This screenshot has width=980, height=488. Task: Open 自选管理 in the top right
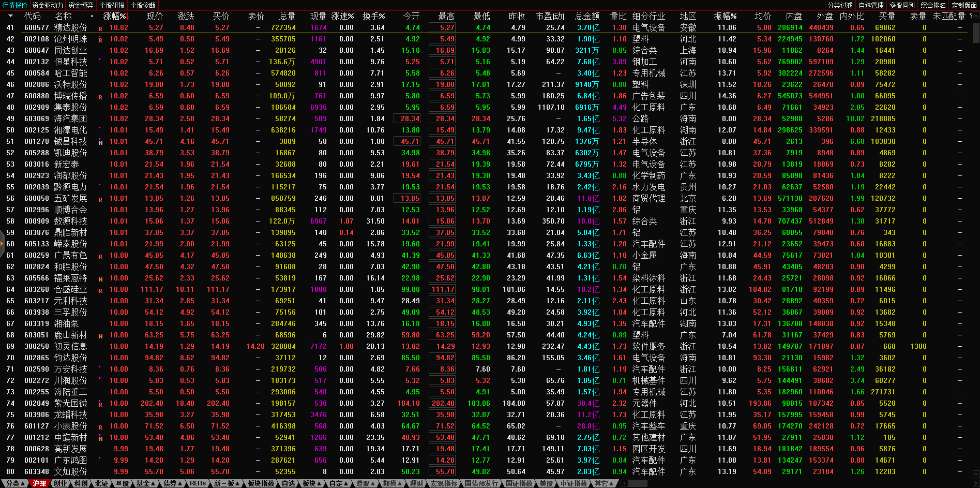click(871, 5)
